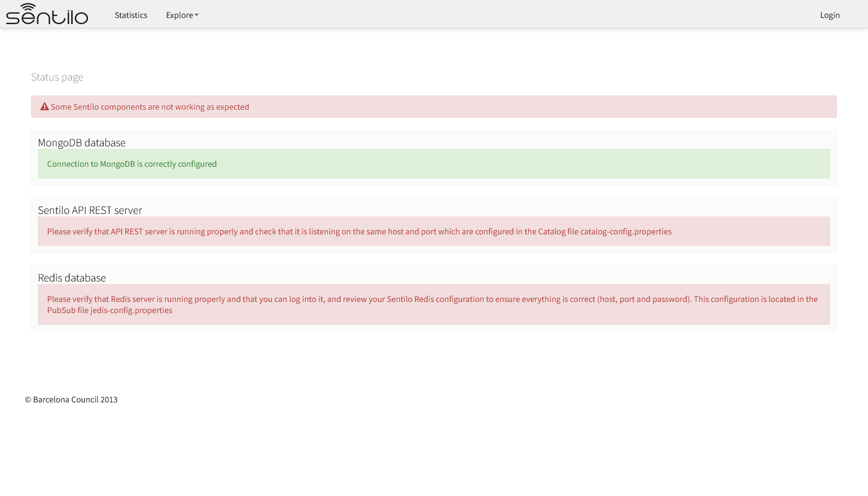
Task: Click the MongoDB database heading
Action: 82,143
